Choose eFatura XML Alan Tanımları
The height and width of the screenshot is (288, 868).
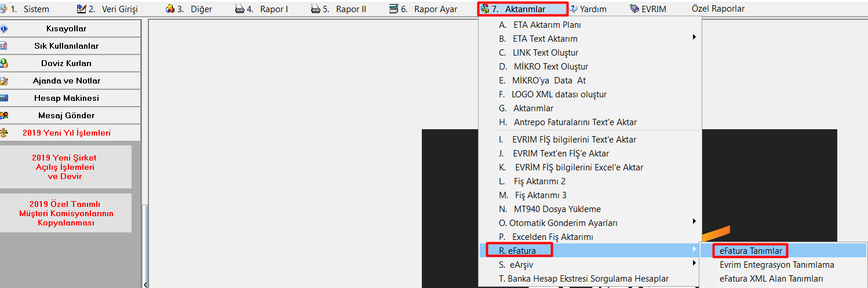point(784,279)
